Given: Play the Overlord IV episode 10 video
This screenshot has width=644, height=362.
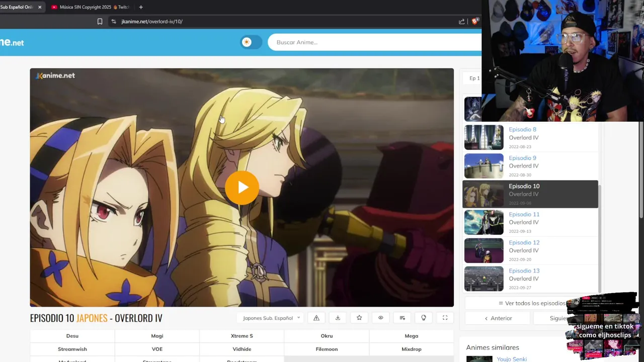Looking at the screenshot, I should (x=242, y=188).
